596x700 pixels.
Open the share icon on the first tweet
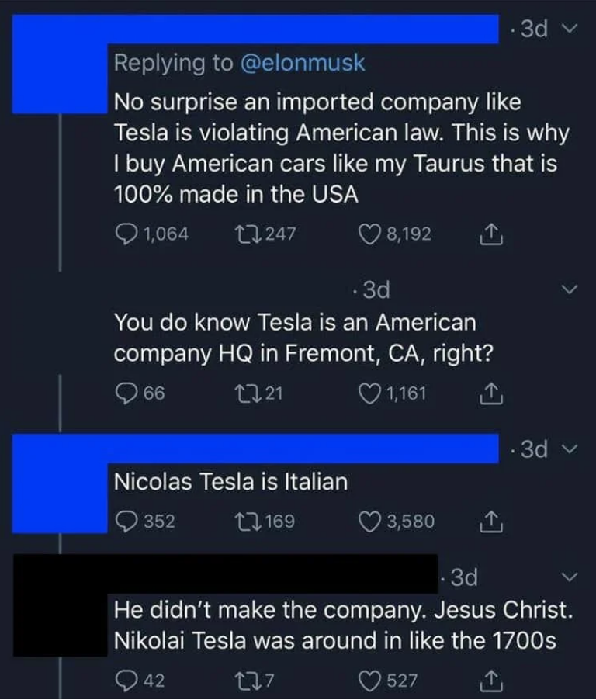click(x=490, y=234)
